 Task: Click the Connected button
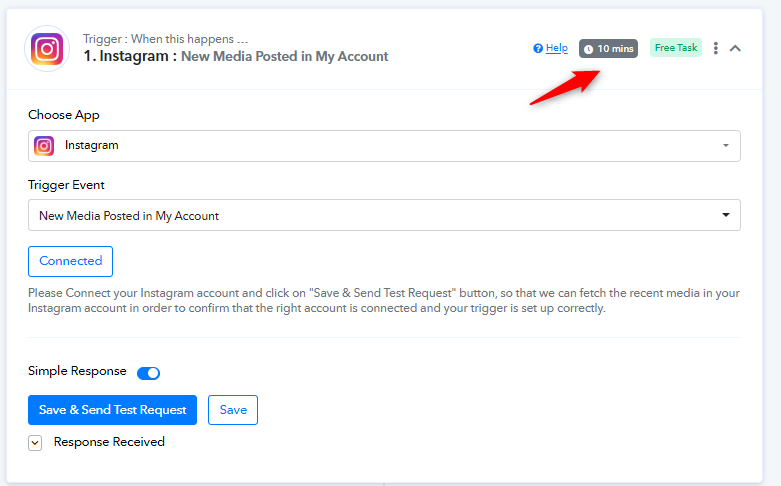(70, 261)
